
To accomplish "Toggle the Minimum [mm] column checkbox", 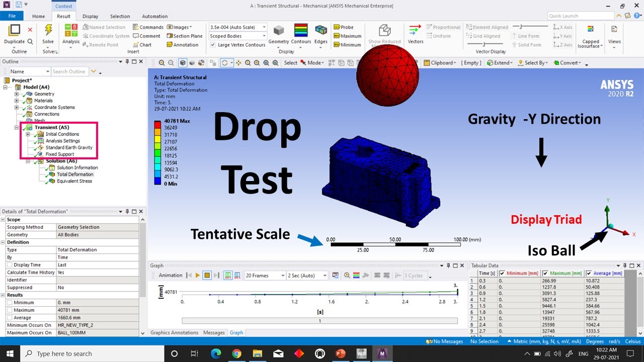I will (x=502, y=274).
